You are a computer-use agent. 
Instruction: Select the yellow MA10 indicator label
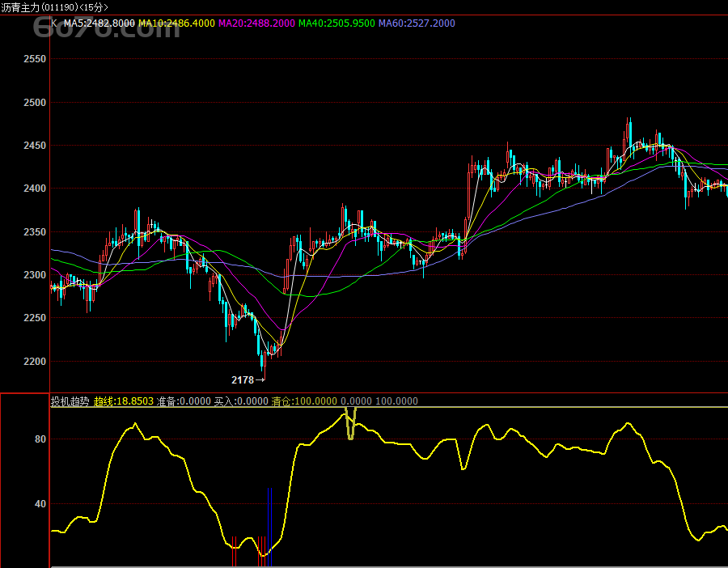coord(176,23)
